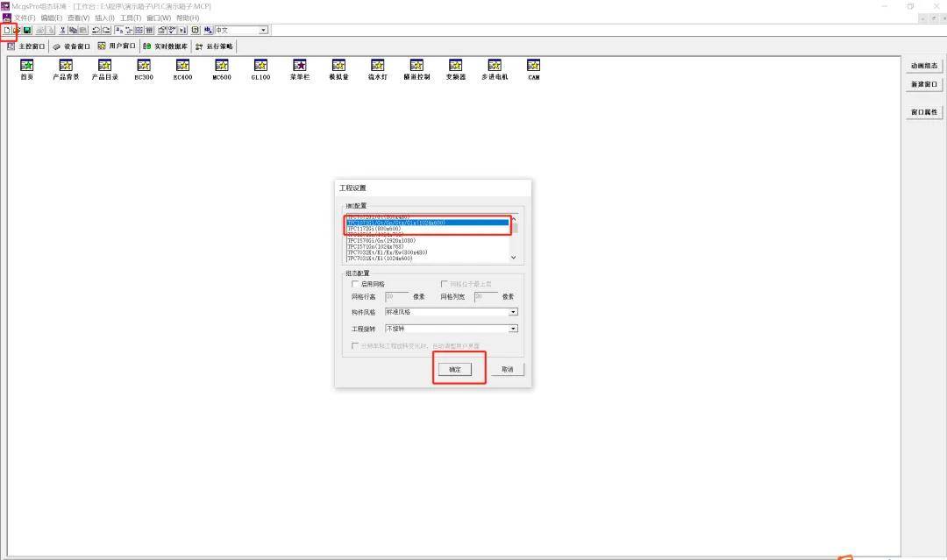Toggle the checkbox above the 确定 button
The width and height of the screenshot is (947, 560).
355,345
